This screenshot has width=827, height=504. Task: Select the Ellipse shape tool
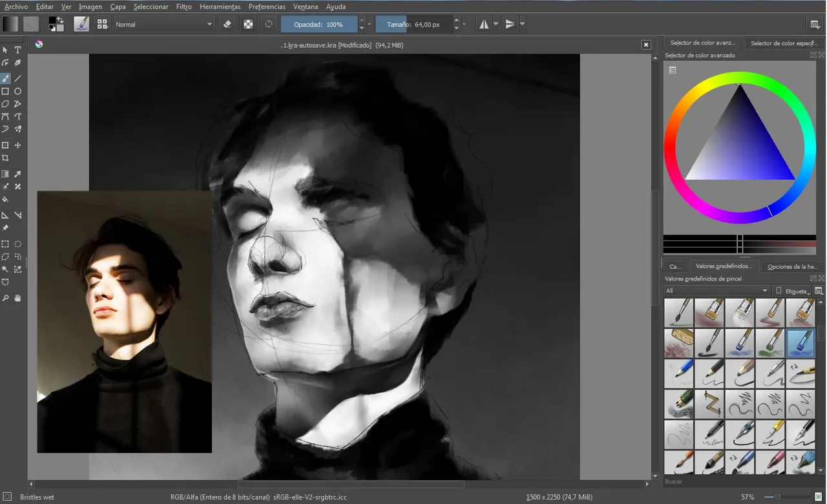[18, 91]
